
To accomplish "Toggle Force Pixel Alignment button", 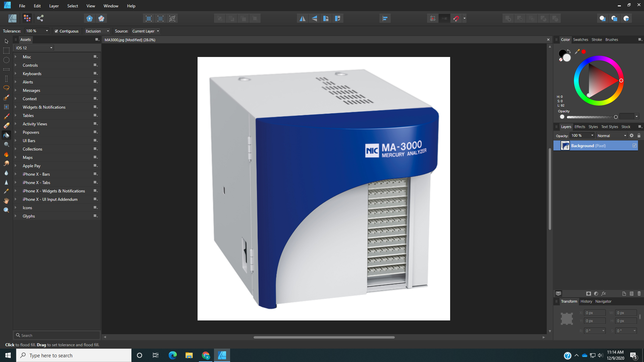I will (433, 18).
